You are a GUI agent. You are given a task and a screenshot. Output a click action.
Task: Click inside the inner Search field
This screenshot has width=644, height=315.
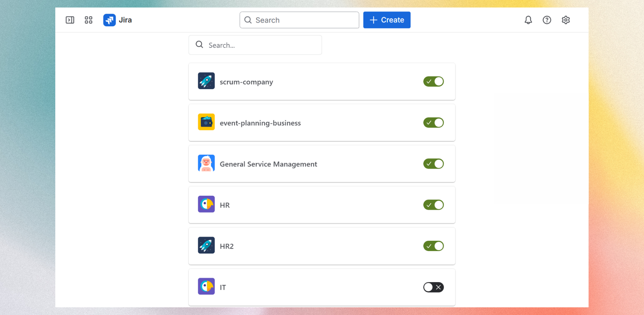pyautogui.click(x=255, y=45)
